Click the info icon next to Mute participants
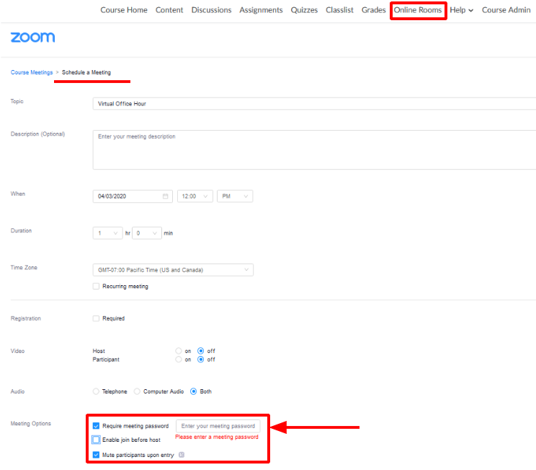The width and height of the screenshot is (536, 470). click(182, 455)
